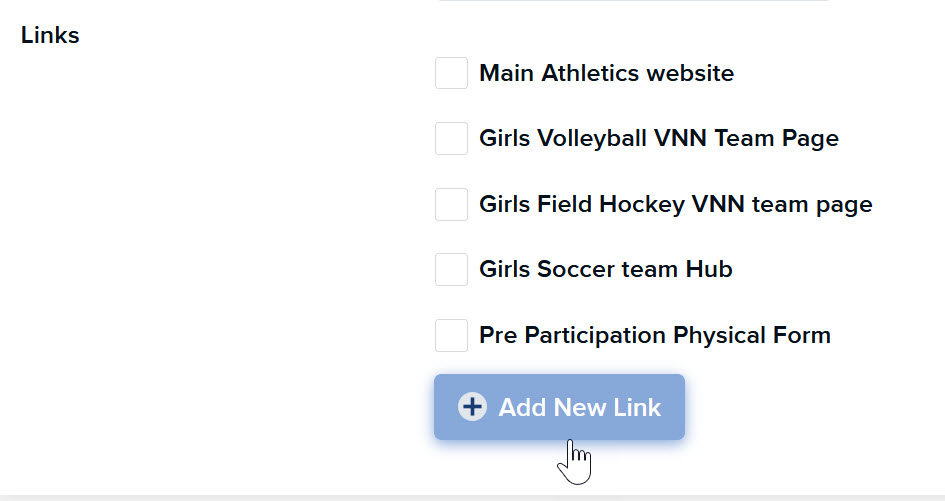Viewport: 945px width, 501px height.
Task: Click the Girls Field Hockey VNN team page label
Action: coord(676,204)
